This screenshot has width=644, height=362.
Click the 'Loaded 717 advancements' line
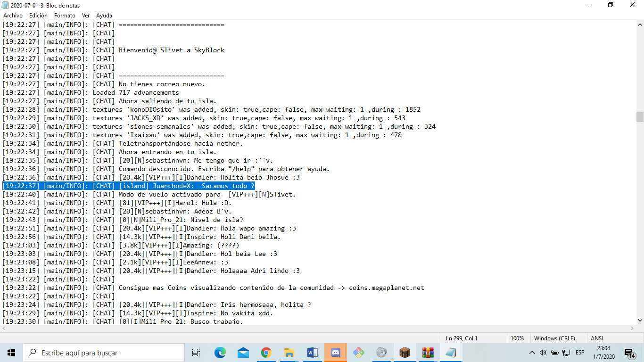91,92
